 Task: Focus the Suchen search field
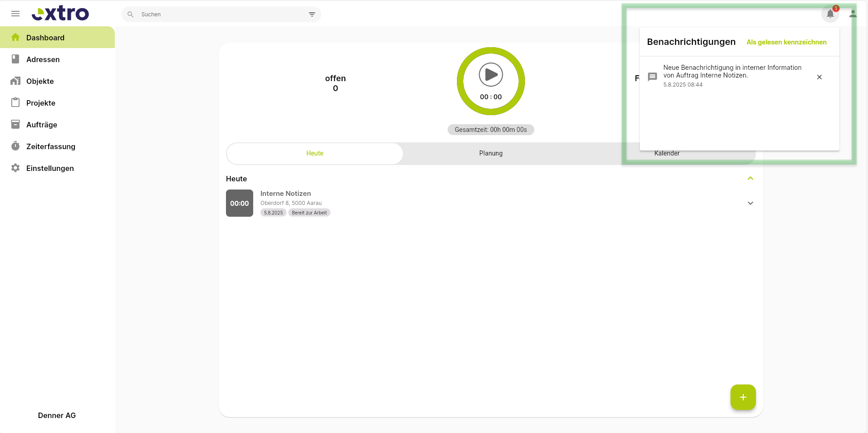[x=221, y=15]
